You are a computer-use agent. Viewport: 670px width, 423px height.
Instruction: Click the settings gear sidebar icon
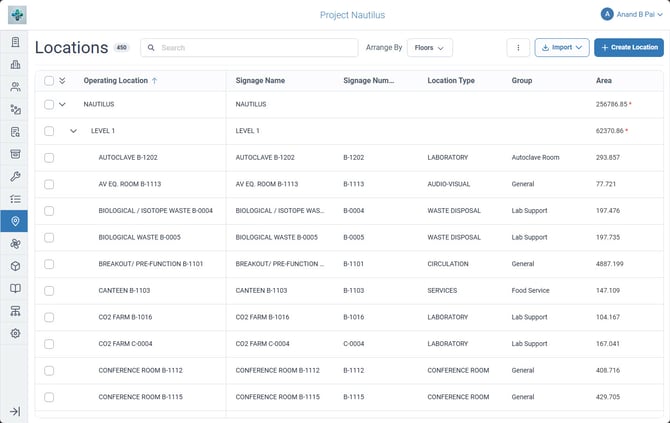15,333
